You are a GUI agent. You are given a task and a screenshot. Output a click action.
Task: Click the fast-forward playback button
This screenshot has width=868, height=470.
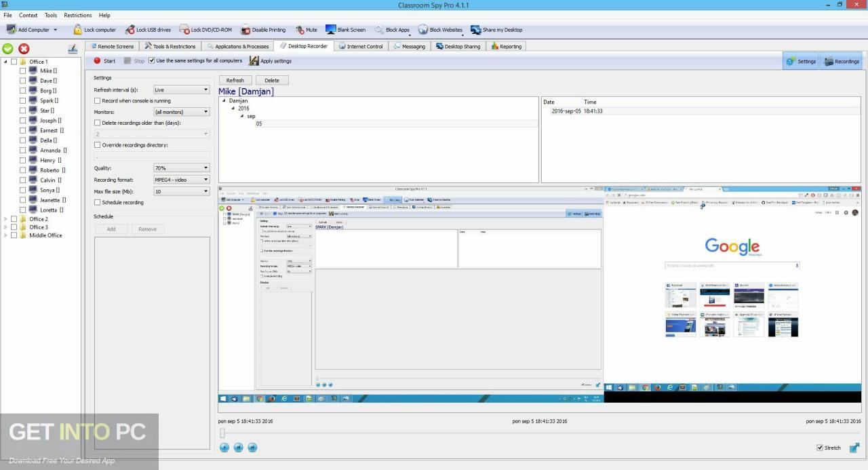pos(252,448)
